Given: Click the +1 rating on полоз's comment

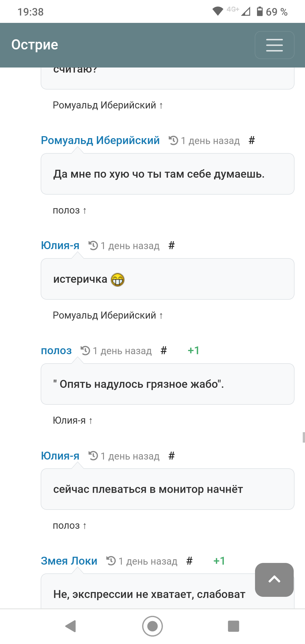Looking at the screenshot, I should tap(194, 351).
